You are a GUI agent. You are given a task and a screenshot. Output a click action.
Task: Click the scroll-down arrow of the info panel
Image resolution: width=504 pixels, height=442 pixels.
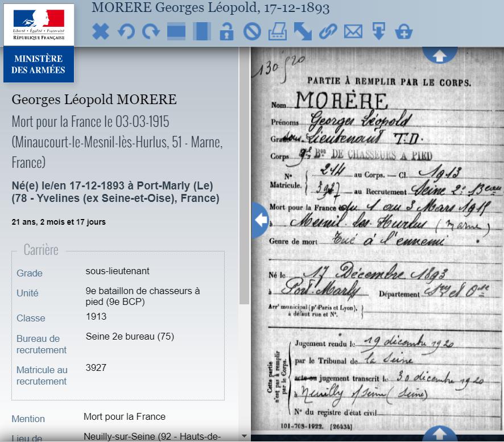pyautogui.click(x=244, y=436)
